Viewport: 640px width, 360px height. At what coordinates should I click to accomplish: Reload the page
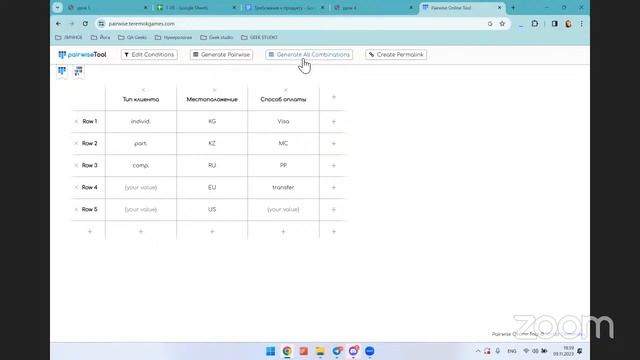click(x=85, y=24)
